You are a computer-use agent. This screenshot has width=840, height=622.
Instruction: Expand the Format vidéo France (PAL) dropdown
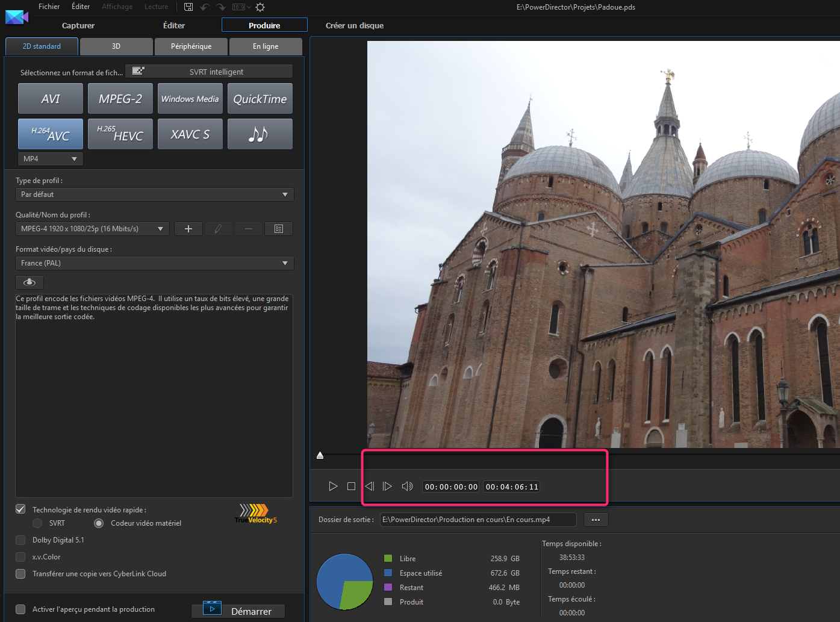[154, 263]
